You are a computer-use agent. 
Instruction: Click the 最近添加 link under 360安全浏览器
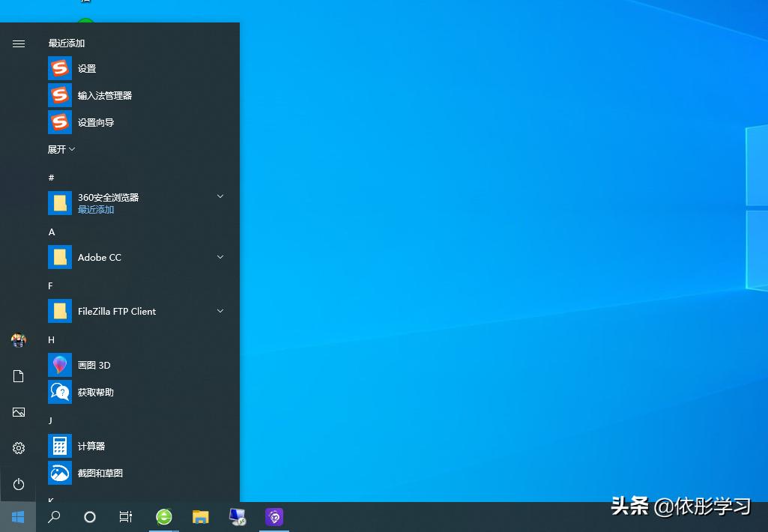point(95,209)
